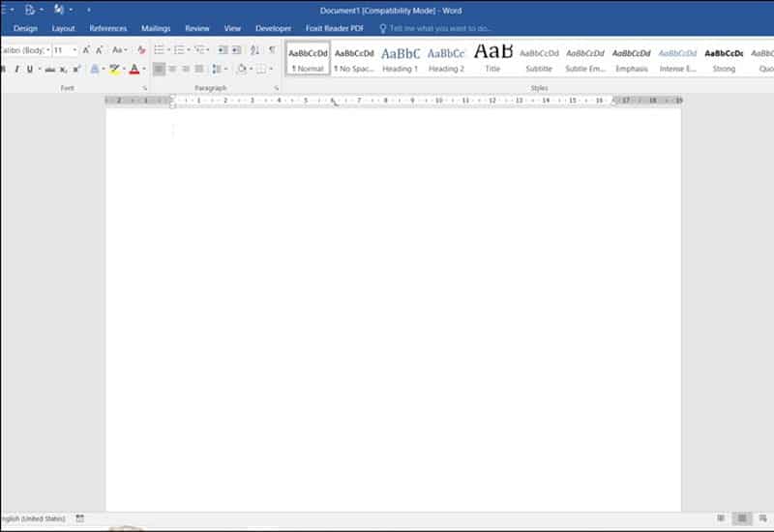Switch to the References tab
The image size is (774, 532).
tap(108, 29)
